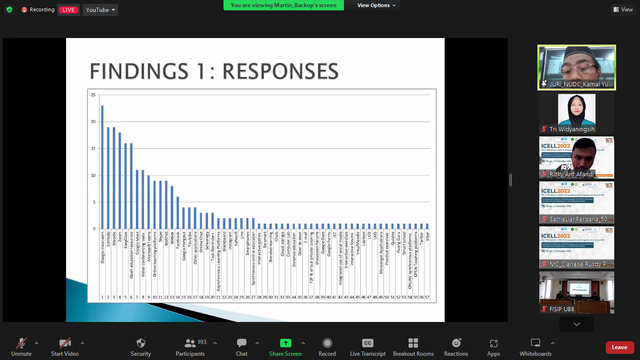Expand the arrow next to Participants
The width and height of the screenshot is (640, 360).
215,343
